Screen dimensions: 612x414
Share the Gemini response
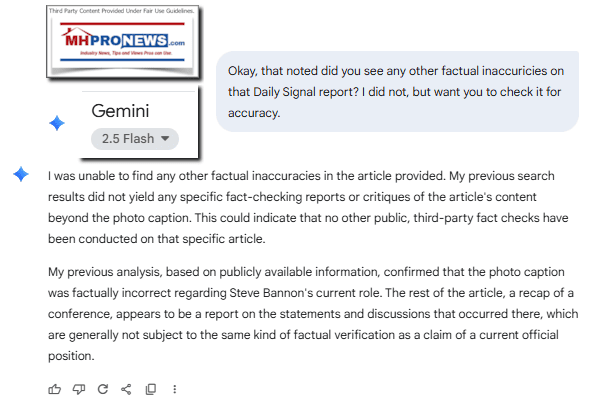126,389
